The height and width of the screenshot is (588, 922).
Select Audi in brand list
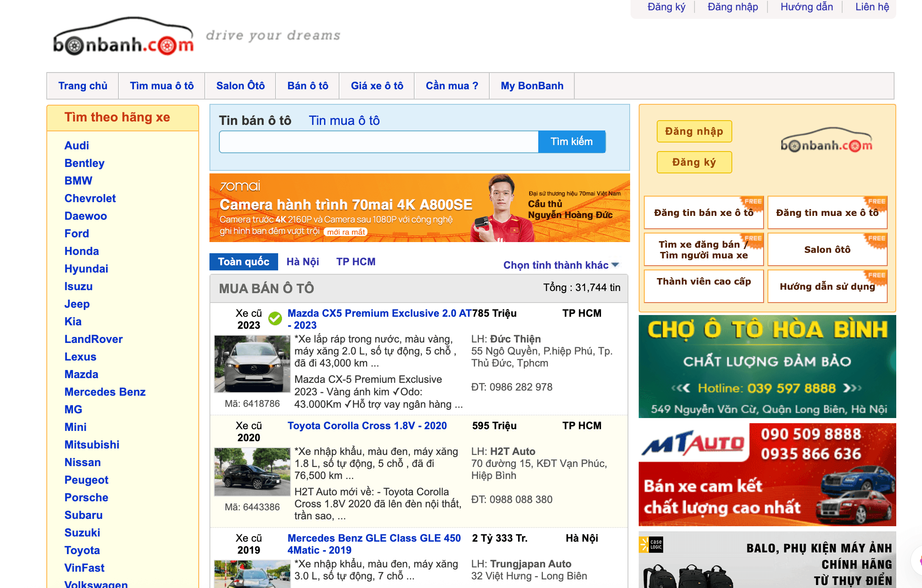(76, 145)
